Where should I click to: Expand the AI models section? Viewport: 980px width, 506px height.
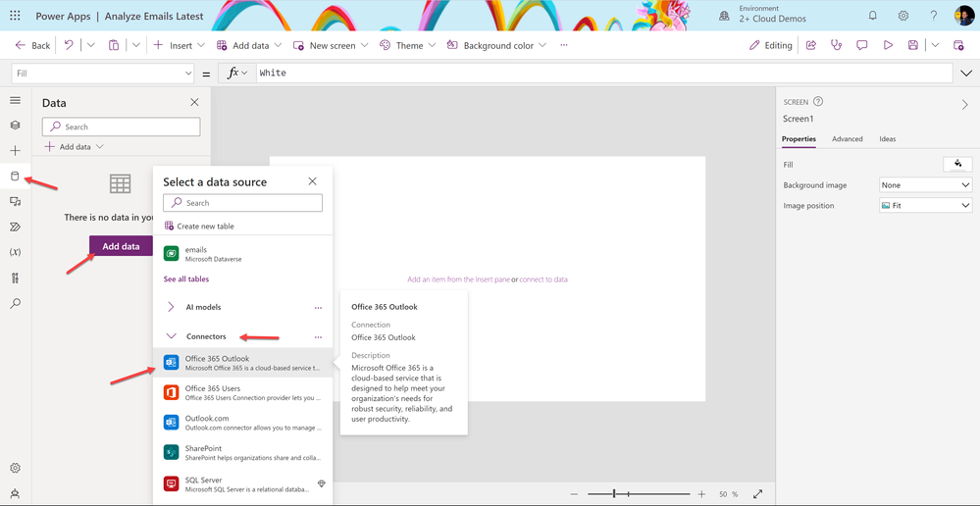(x=171, y=307)
